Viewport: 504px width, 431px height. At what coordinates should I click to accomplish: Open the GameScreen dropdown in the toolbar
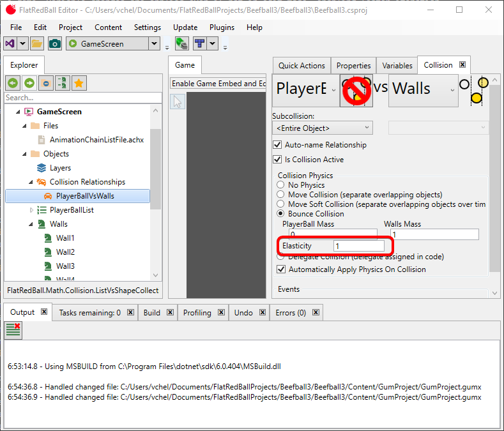pos(154,43)
